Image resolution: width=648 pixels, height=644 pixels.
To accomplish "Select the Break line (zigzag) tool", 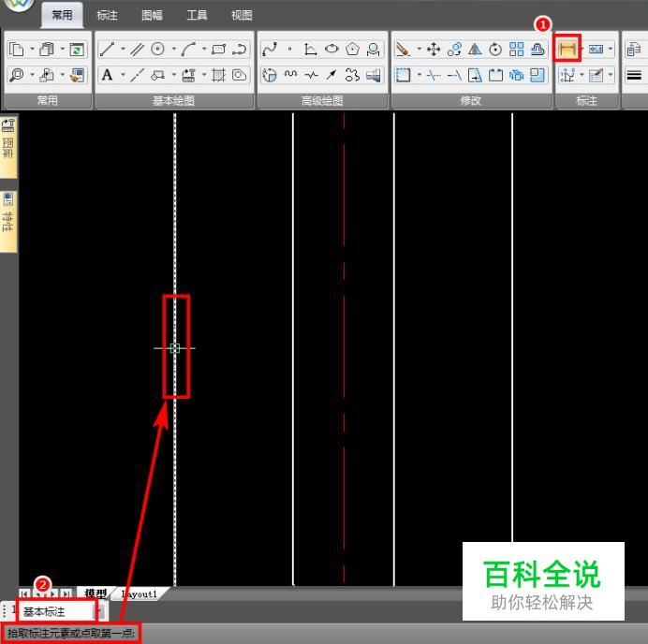I will [x=311, y=75].
